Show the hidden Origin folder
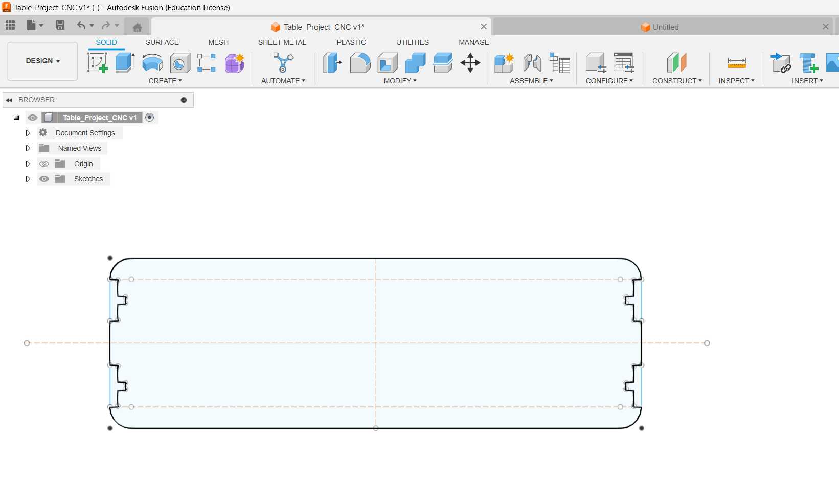The image size is (839, 504). pos(44,164)
